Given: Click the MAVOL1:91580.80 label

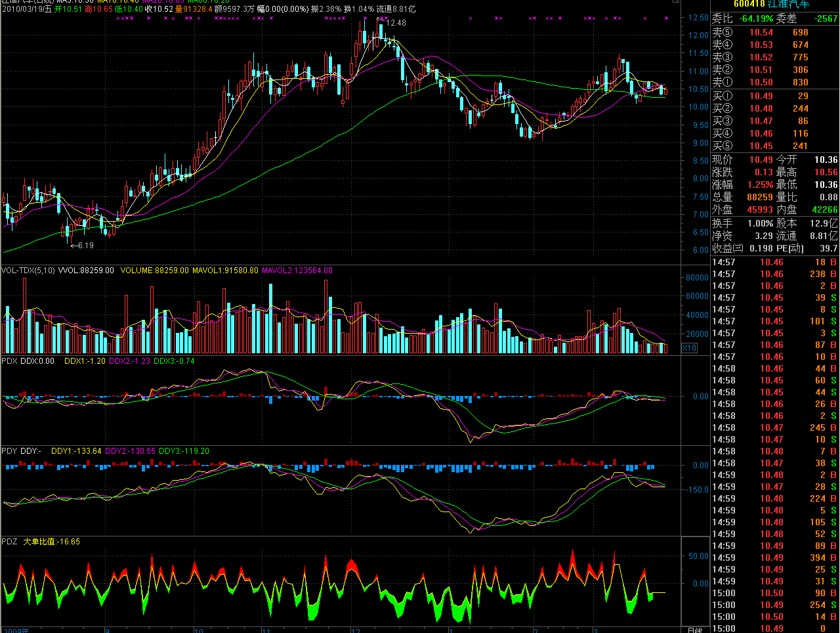Looking at the screenshot, I should click(x=225, y=271).
